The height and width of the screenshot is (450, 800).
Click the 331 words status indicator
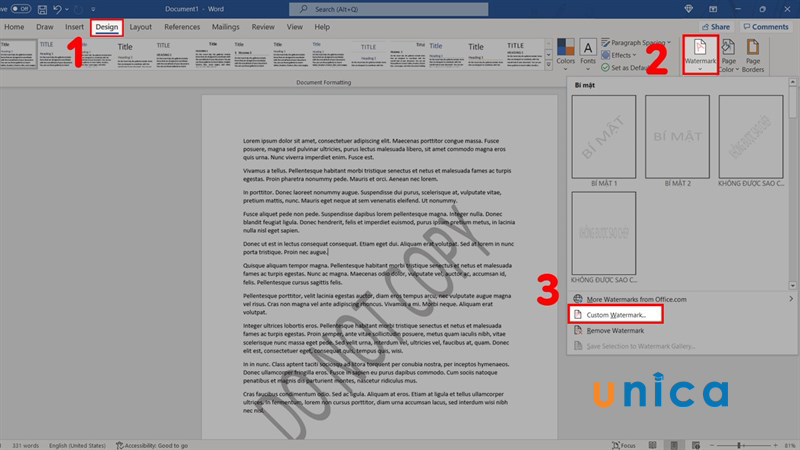pyautogui.click(x=26, y=445)
